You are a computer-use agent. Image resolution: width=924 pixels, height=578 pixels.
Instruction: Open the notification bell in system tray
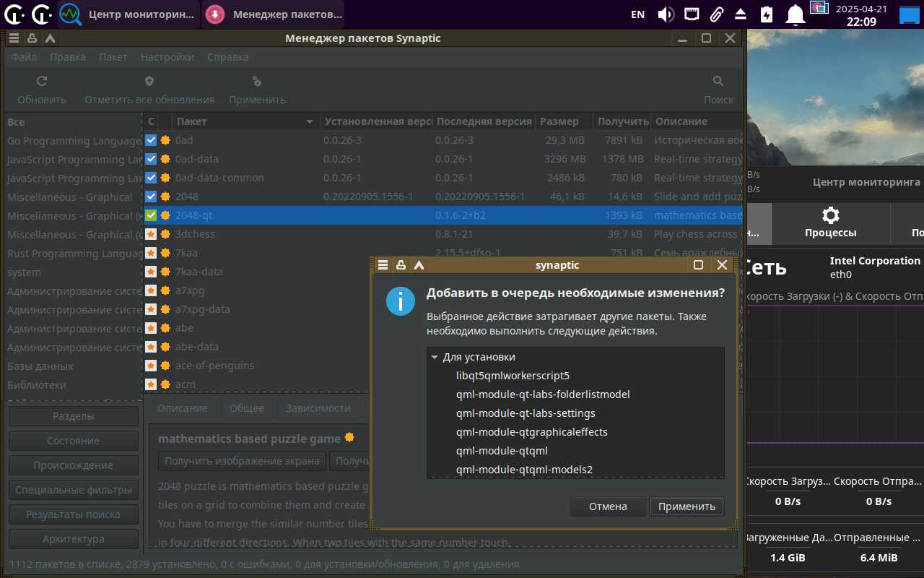pyautogui.click(x=796, y=14)
